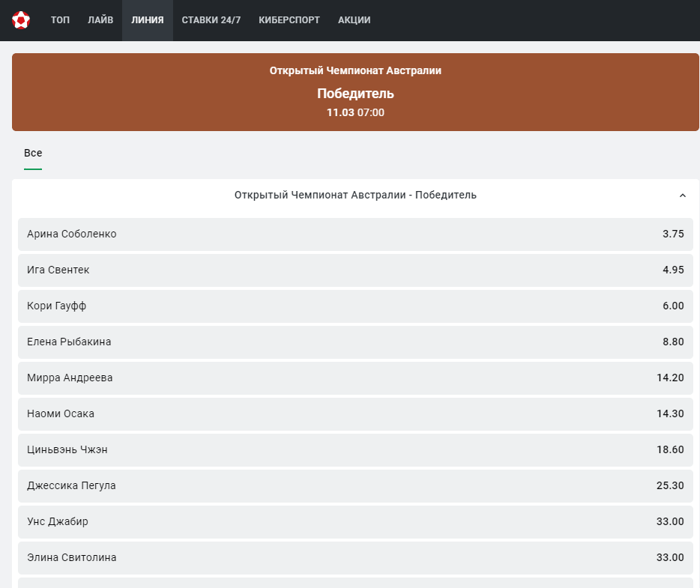Open the ТОП section

pyautogui.click(x=60, y=20)
